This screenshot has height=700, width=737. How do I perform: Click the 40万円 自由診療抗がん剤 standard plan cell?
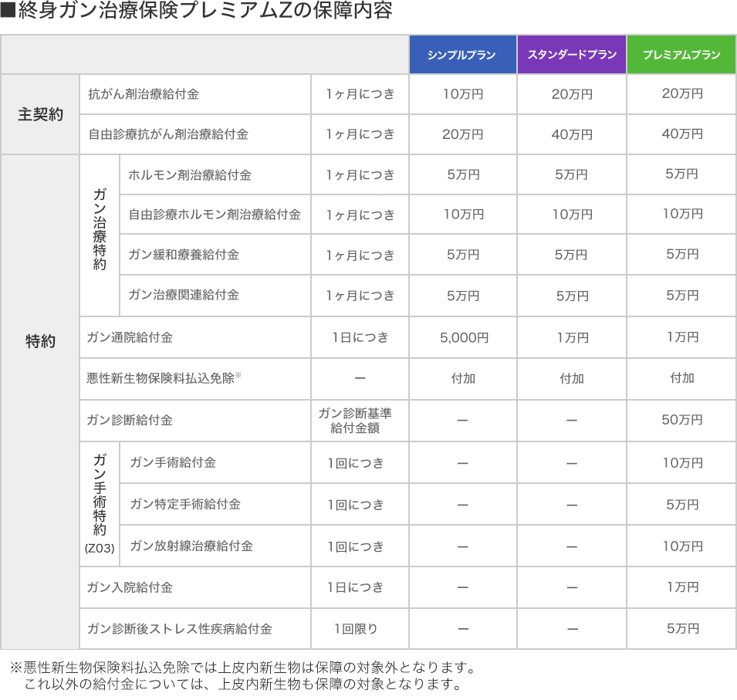point(572,134)
